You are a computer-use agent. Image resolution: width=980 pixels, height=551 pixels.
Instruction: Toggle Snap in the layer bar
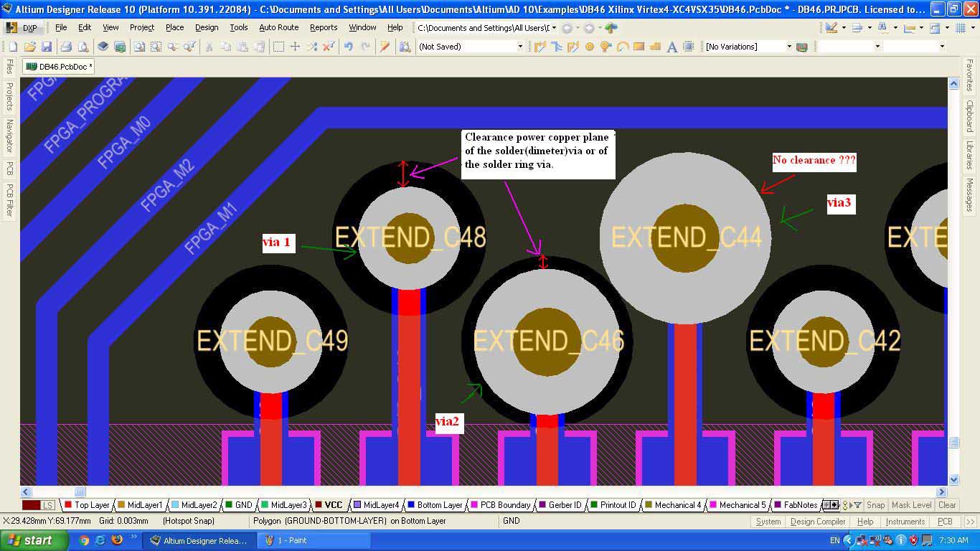(875, 505)
